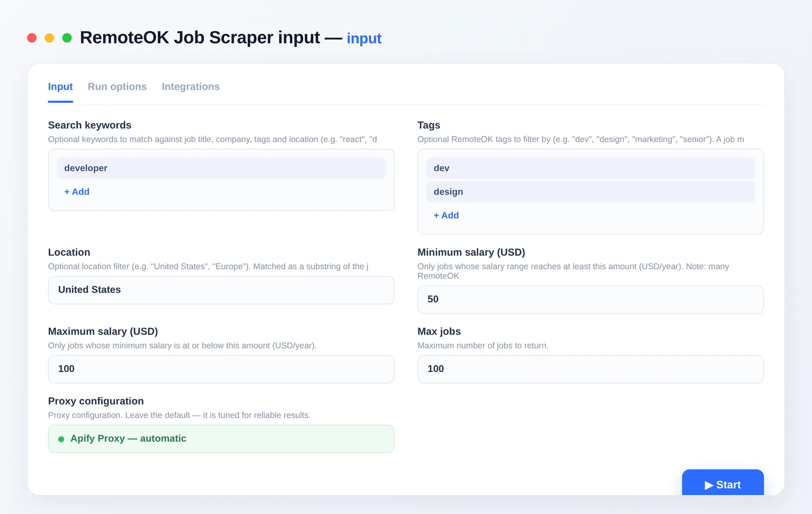
Task: Click the Minimum salary field showing 50
Action: tap(591, 299)
